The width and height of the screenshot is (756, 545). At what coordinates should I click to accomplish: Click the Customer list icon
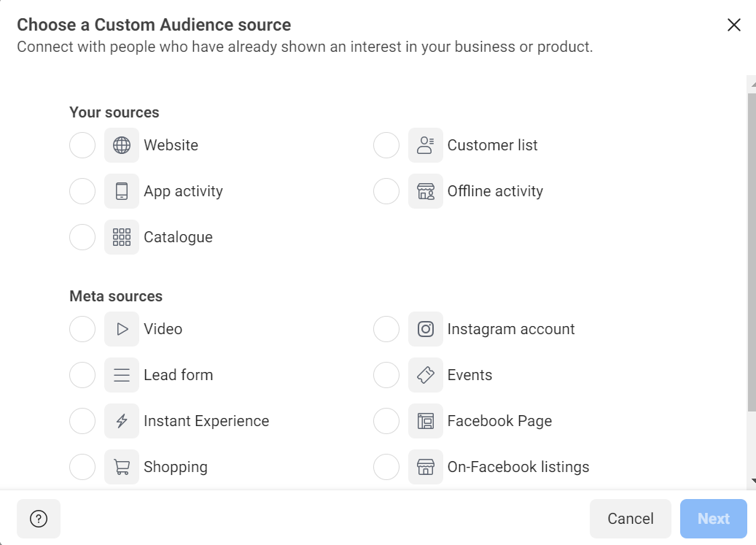pos(426,145)
